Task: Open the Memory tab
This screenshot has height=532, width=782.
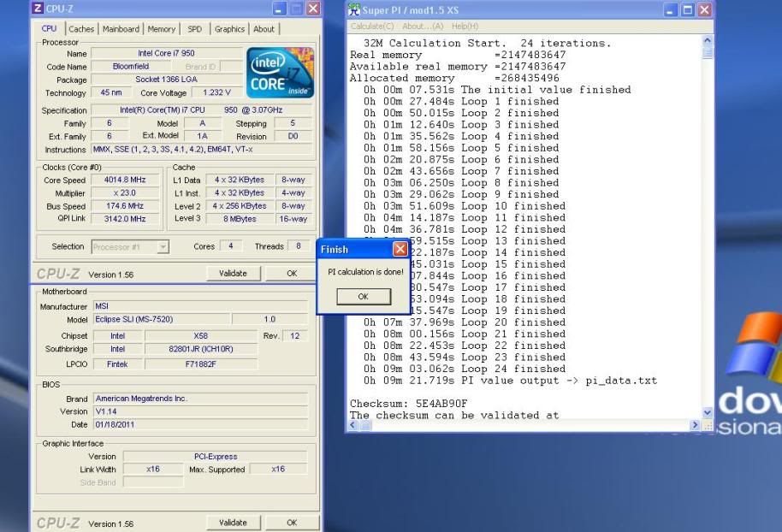Action: point(161,29)
